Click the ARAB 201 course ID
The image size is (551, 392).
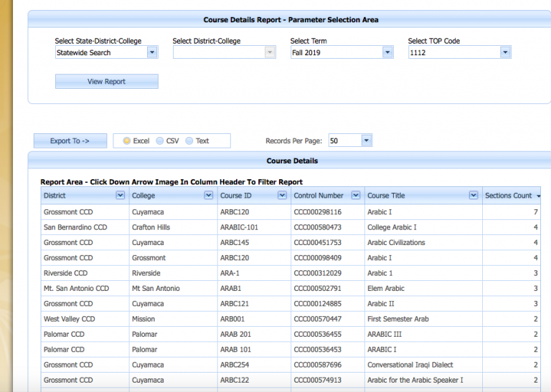tap(235, 334)
